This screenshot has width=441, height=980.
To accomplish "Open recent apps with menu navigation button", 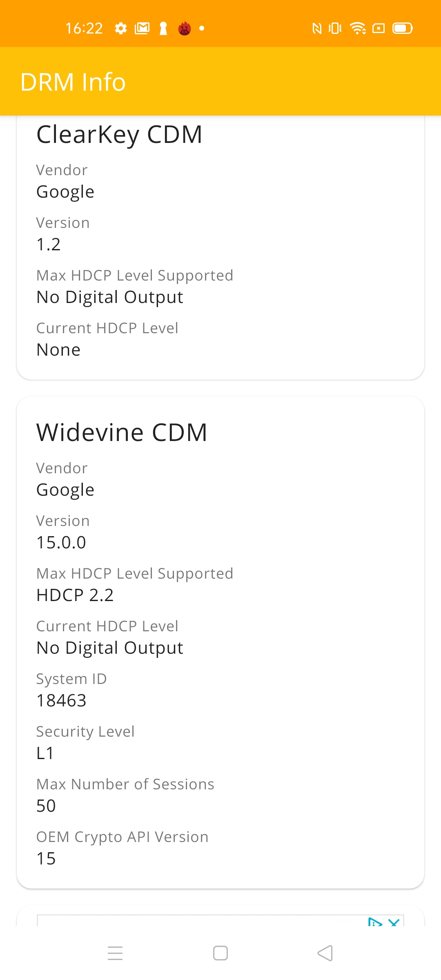I will coord(115,953).
